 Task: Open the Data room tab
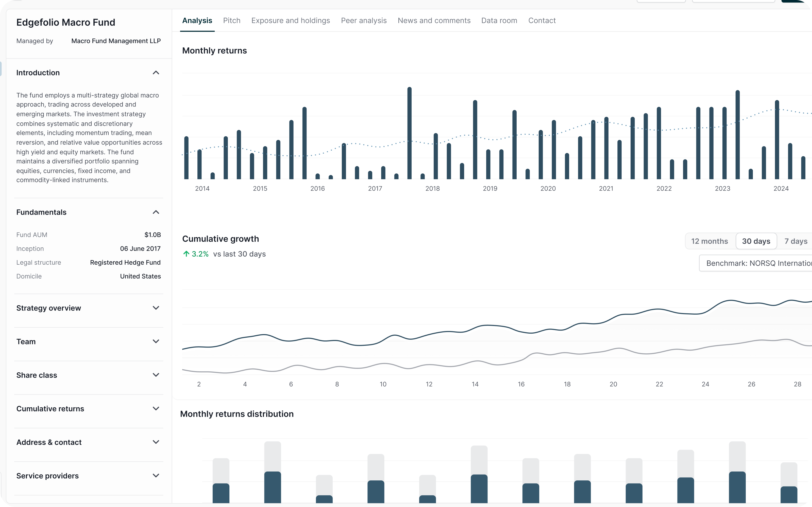pos(499,21)
